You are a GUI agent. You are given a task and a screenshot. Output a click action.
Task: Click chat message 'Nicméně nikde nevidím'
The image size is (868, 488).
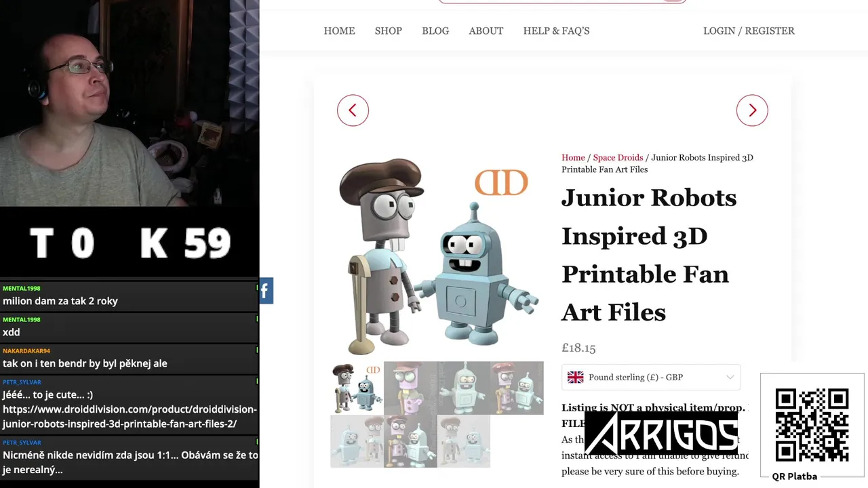point(130,462)
